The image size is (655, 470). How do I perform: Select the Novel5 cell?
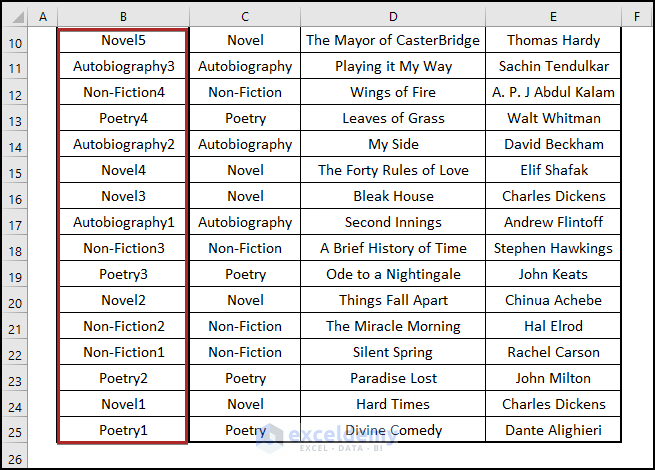(123, 41)
